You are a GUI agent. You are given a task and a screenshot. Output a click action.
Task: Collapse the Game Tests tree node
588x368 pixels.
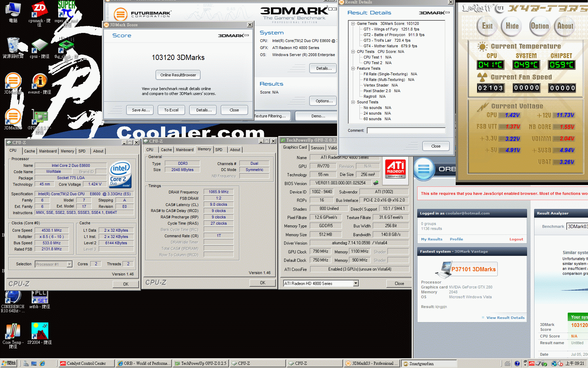pyautogui.click(x=353, y=23)
